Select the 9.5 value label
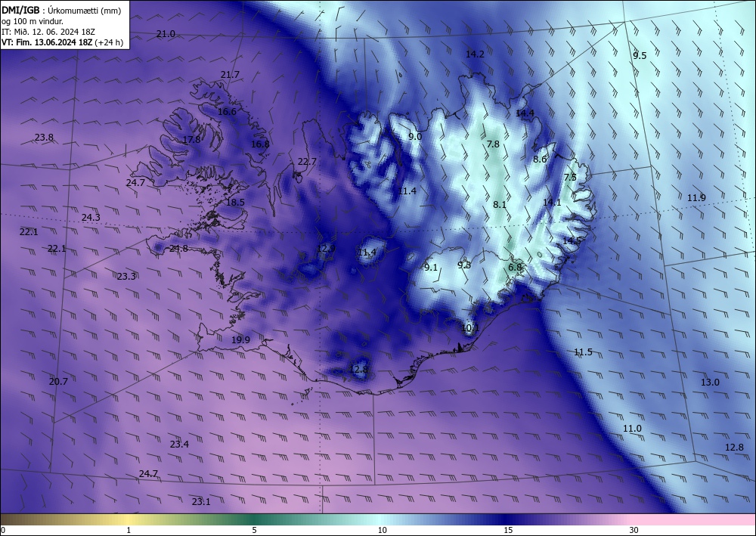 click(640, 56)
